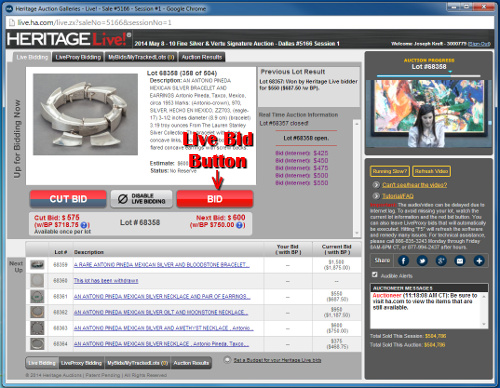
Task: Click arrow icon beside Can't see/hear video
Action: tap(376, 185)
